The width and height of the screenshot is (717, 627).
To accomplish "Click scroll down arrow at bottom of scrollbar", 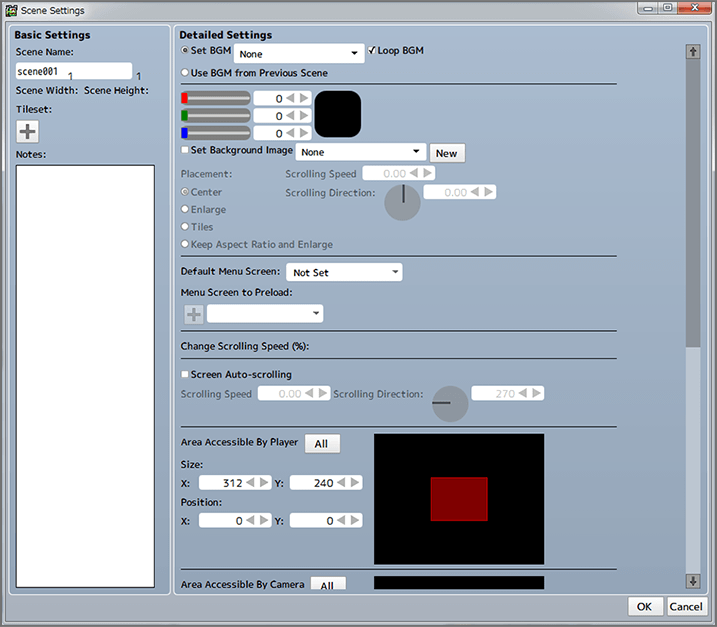I will tap(692, 581).
